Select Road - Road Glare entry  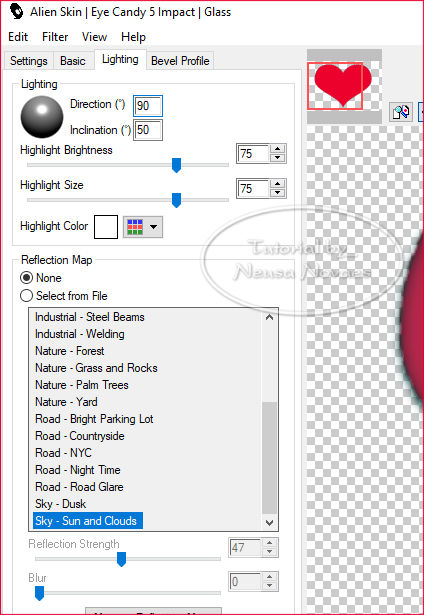click(79, 487)
